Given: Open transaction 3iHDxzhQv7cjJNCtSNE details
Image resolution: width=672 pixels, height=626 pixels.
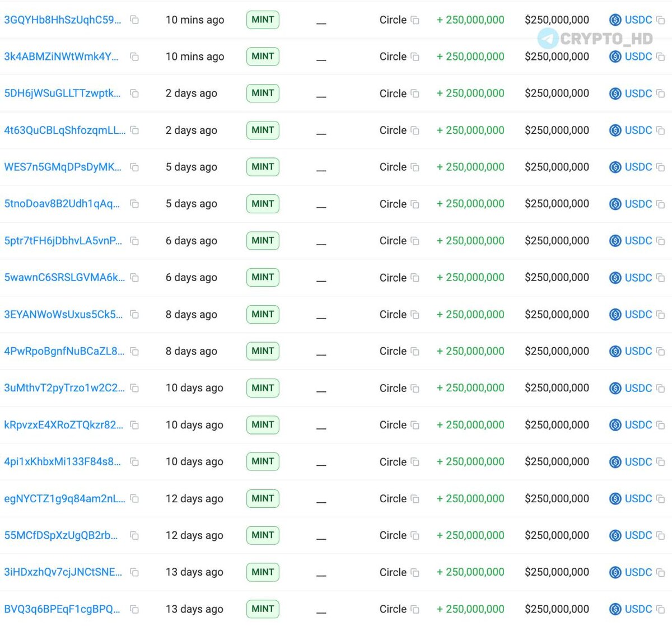Looking at the screenshot, I should tap(63, 572).
